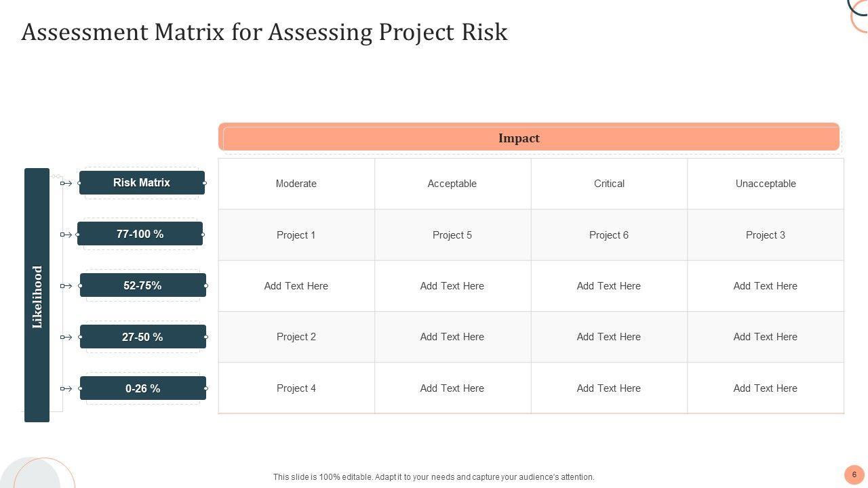868x488 pixels.
Task: Click the Project 6 table cell
Action: (609, 235)
